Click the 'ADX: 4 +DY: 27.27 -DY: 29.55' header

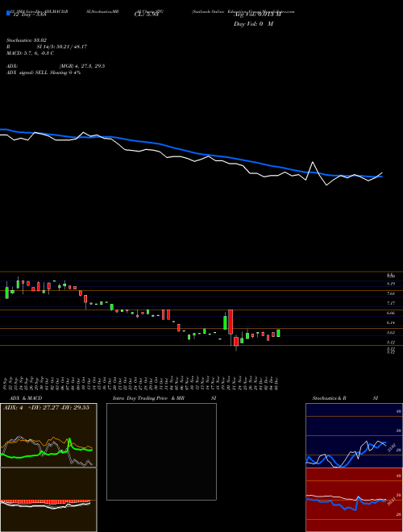[46, 408]
